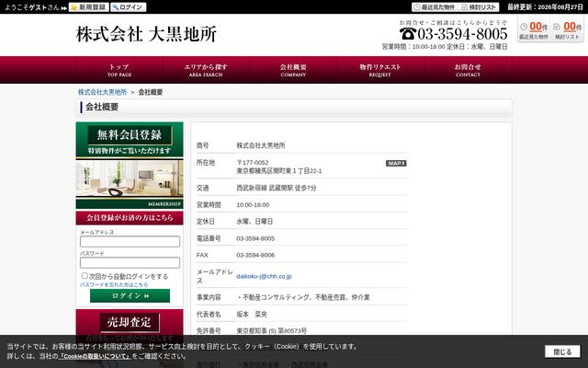Click the 無料会員登録 banner
This screenshot has height=368, width=588.
[130, 139]
